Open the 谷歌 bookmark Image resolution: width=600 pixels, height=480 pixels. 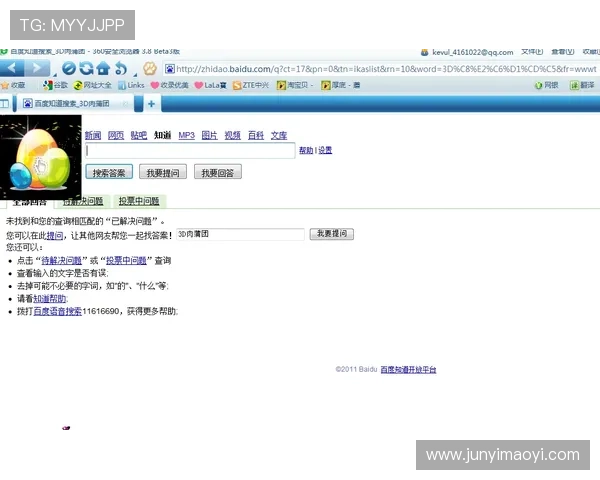tap(55, 85)
